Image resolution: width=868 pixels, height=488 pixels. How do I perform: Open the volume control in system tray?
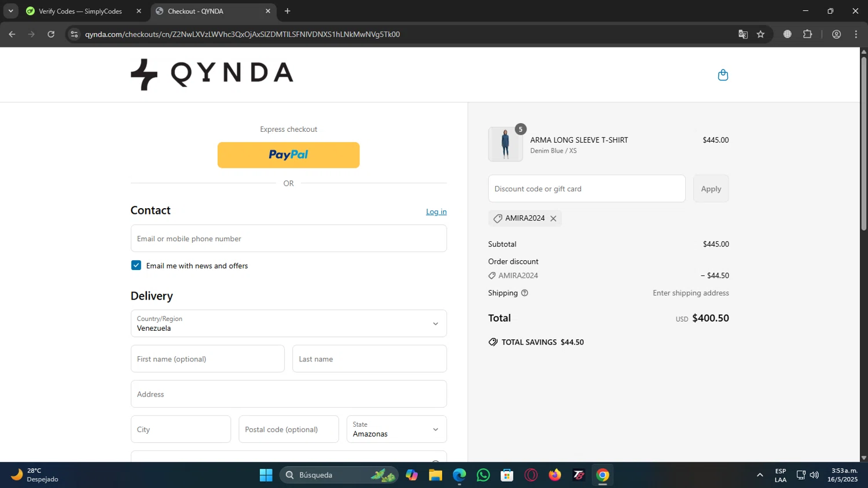tap(815, 475)
